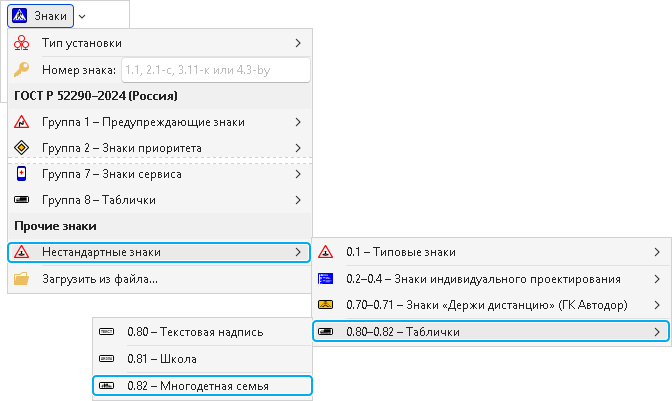Screen dimensions: 672x401
Task: Expand the 0.1 Типовые знаки arrow
Action: click(657, 252)
